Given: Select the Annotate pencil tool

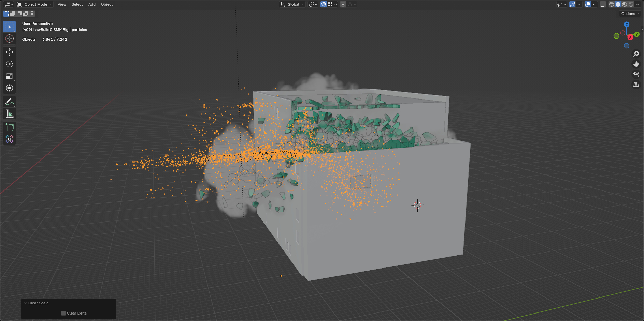Looking at the screenshot, I should click(10, 102).
